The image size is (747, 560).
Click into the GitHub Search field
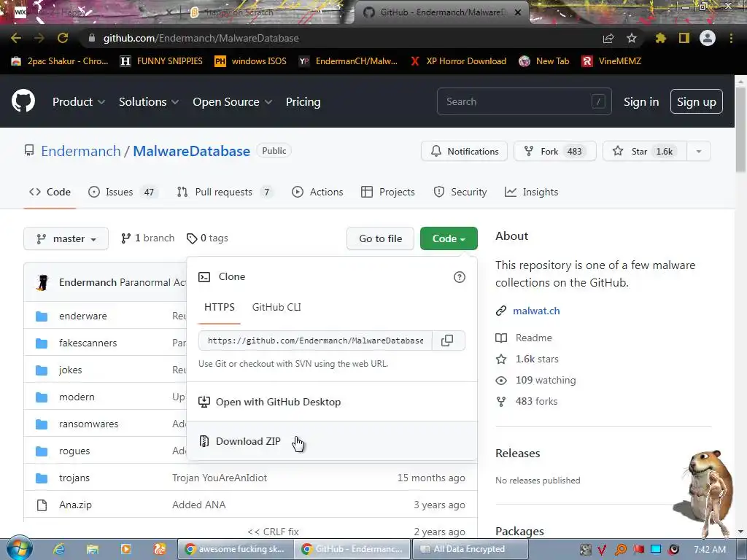(x=524, y=101)
